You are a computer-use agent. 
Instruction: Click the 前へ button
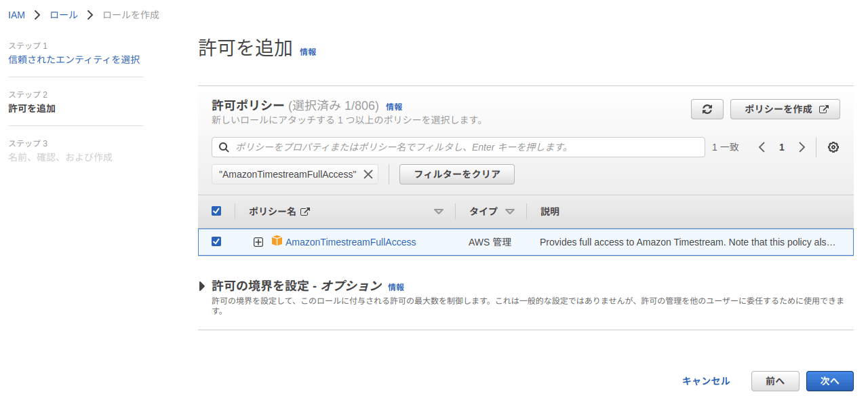pos(775,381)
